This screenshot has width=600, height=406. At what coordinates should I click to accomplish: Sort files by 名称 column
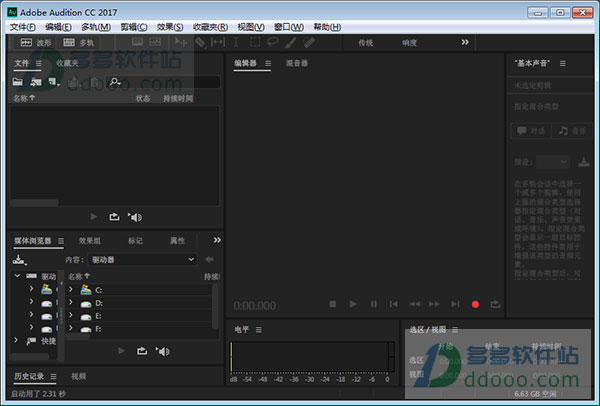click(24, 98)
